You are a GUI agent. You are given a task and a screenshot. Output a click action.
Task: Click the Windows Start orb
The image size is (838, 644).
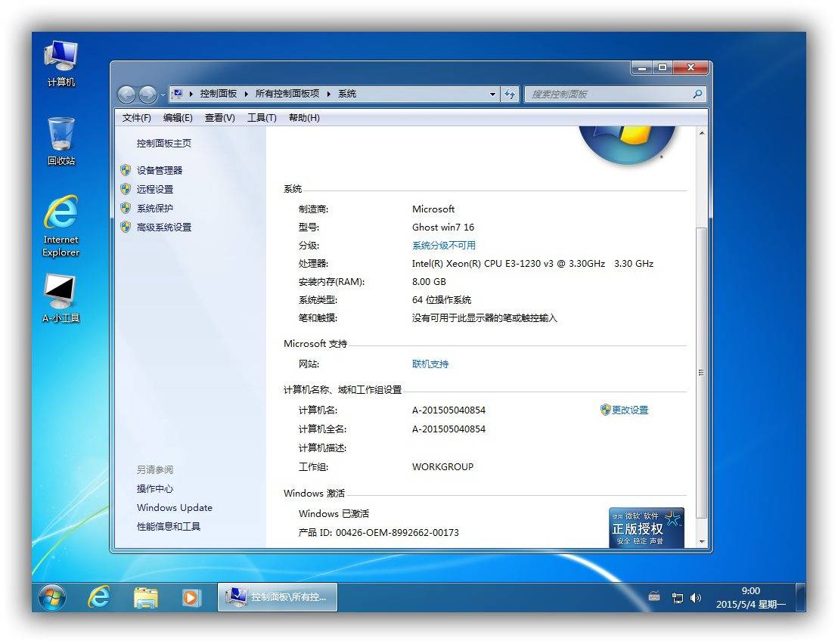(52, 597)
